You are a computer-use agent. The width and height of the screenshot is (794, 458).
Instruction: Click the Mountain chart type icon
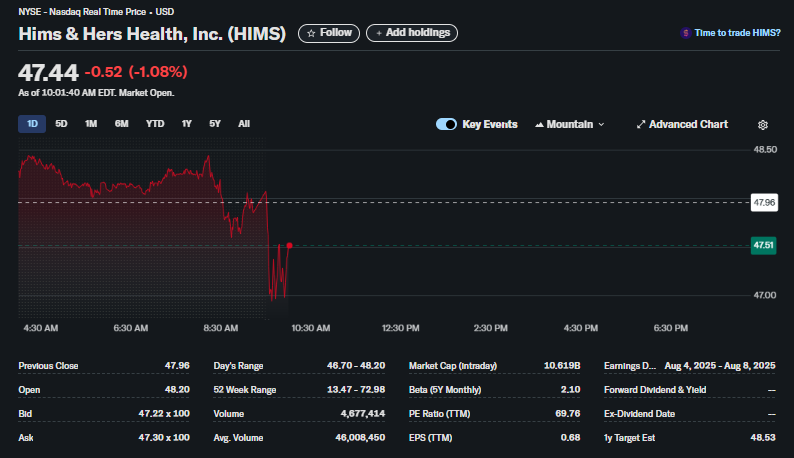point(539,125)
